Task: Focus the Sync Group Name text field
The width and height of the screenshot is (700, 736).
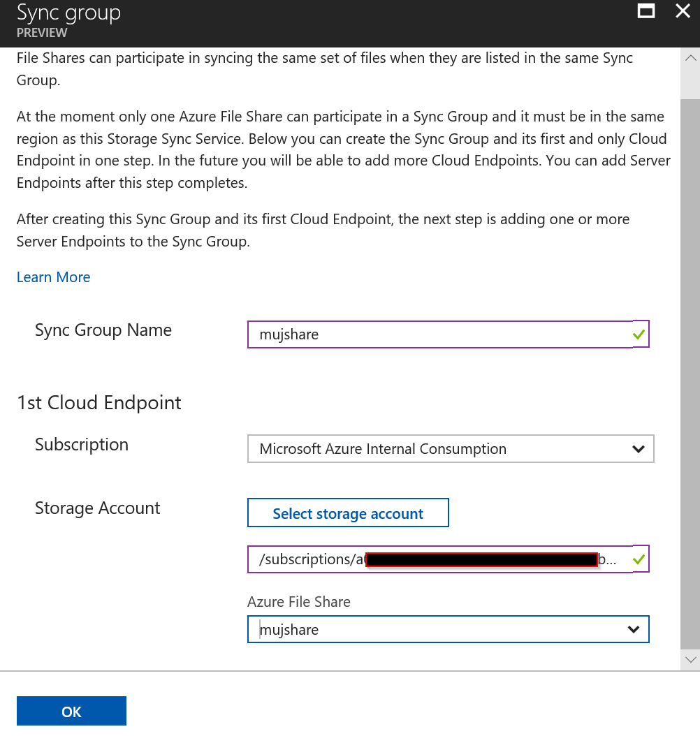Action: pyautogui.click(x=449, y=334)
